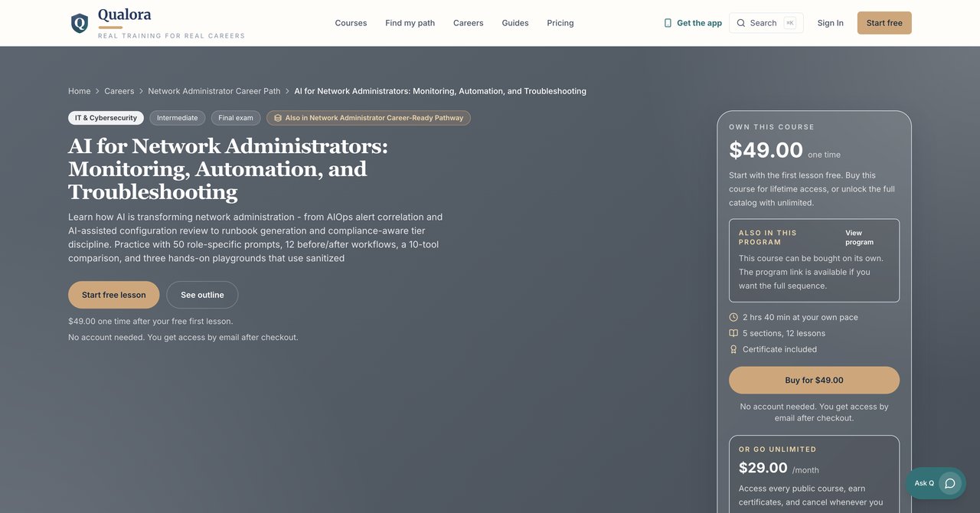Screen dimensions: 980x513
Task: Click the book icon beside 5 sections
Action: point(733,333)
